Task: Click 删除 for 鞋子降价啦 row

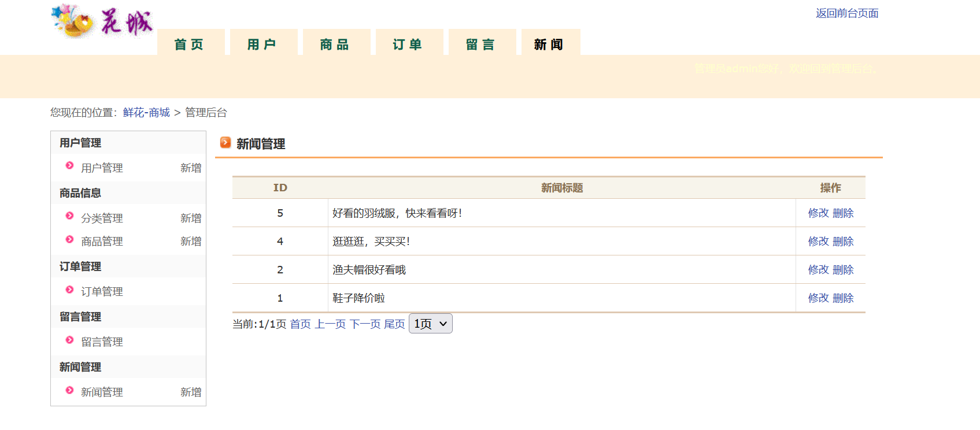Action: pos(843,298)
